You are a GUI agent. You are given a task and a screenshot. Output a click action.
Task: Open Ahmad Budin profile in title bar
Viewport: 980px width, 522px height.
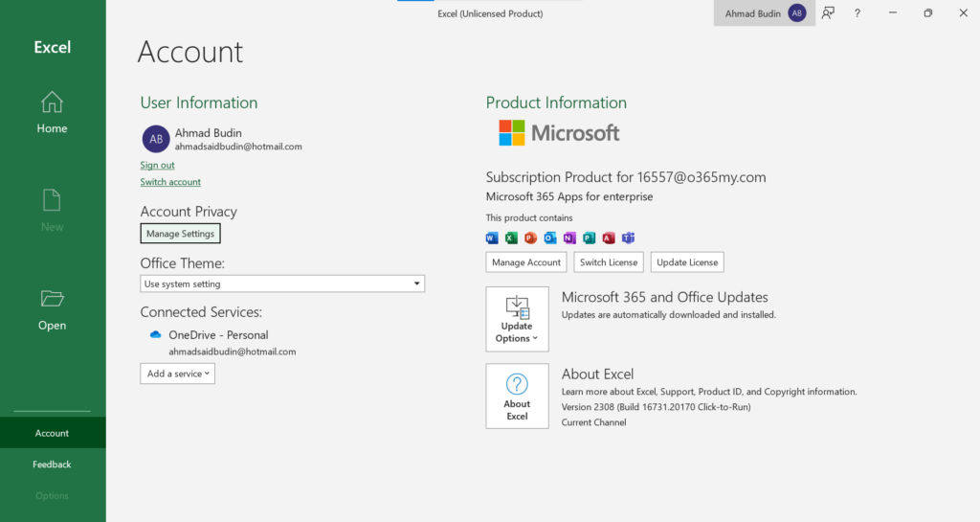click(765, 13)
